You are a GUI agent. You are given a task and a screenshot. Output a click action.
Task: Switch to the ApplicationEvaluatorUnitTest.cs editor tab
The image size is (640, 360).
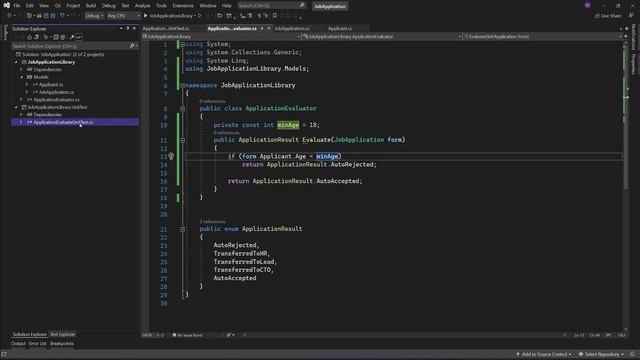166,29
